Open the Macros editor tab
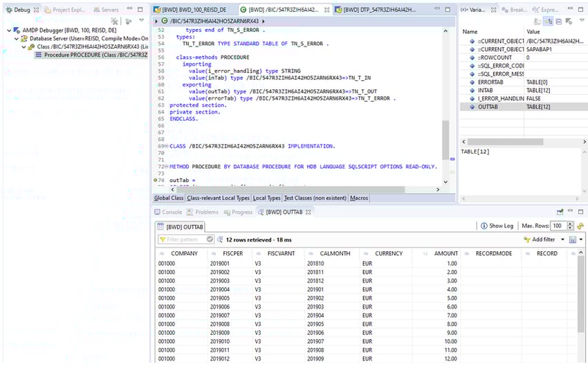 (x=359, y=198)
